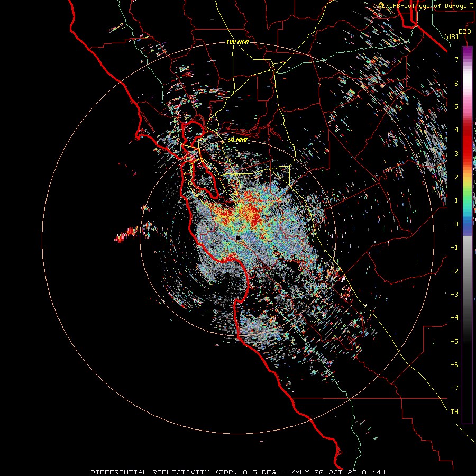Click the "-7" value on the ZDR scale

point(454,388)
